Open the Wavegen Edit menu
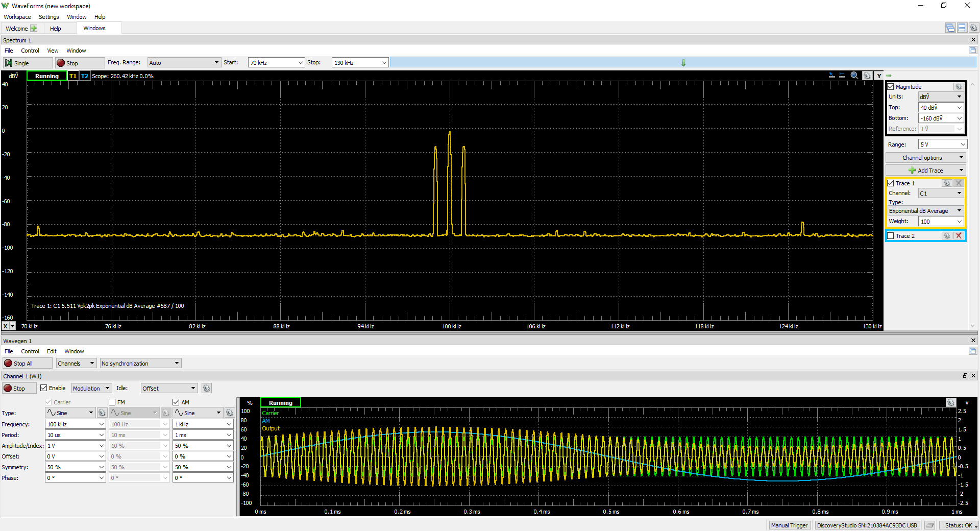 click(52, 351)
